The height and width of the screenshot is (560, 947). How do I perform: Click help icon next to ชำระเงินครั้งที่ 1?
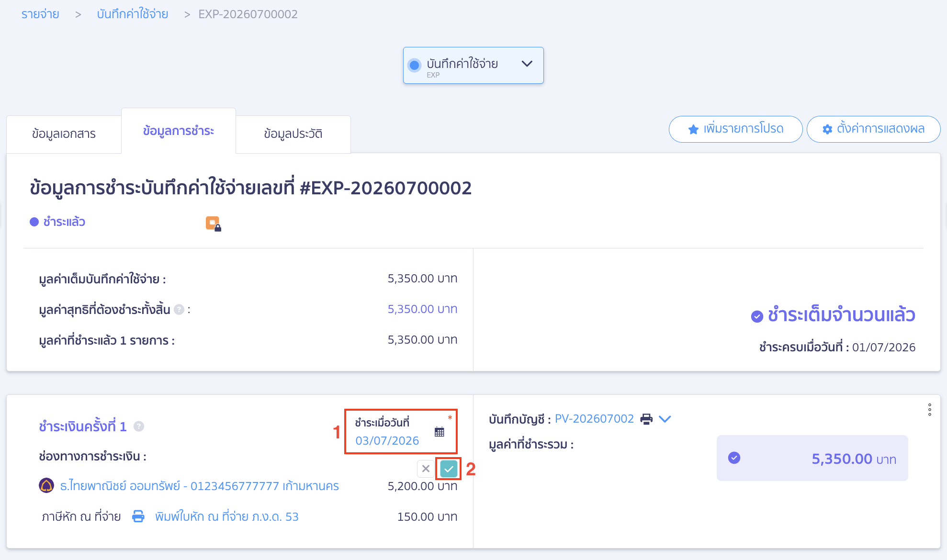click(139, 426)
